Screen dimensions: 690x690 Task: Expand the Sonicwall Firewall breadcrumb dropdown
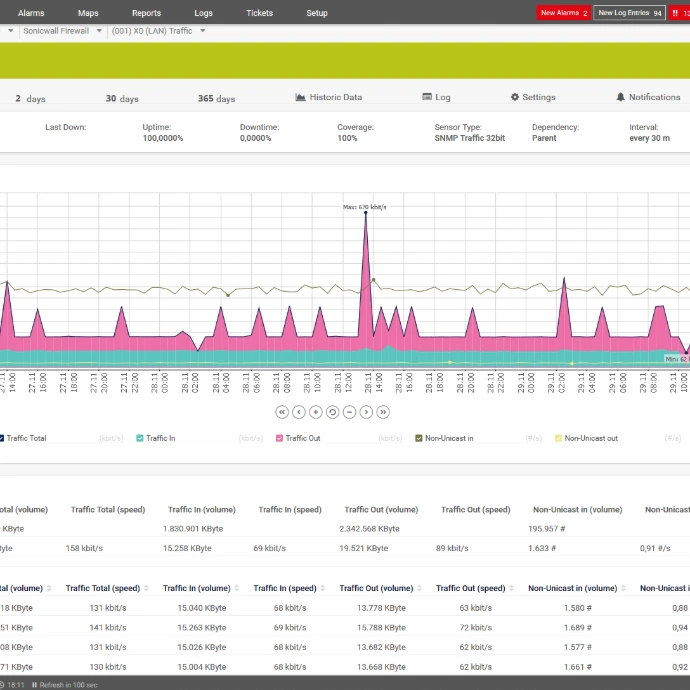97,31
